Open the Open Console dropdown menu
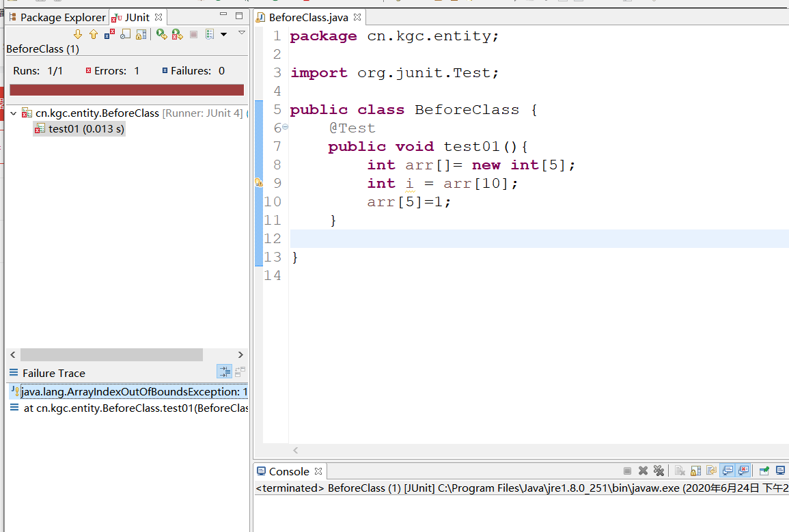The image size is (789, 532). [780, 471]
